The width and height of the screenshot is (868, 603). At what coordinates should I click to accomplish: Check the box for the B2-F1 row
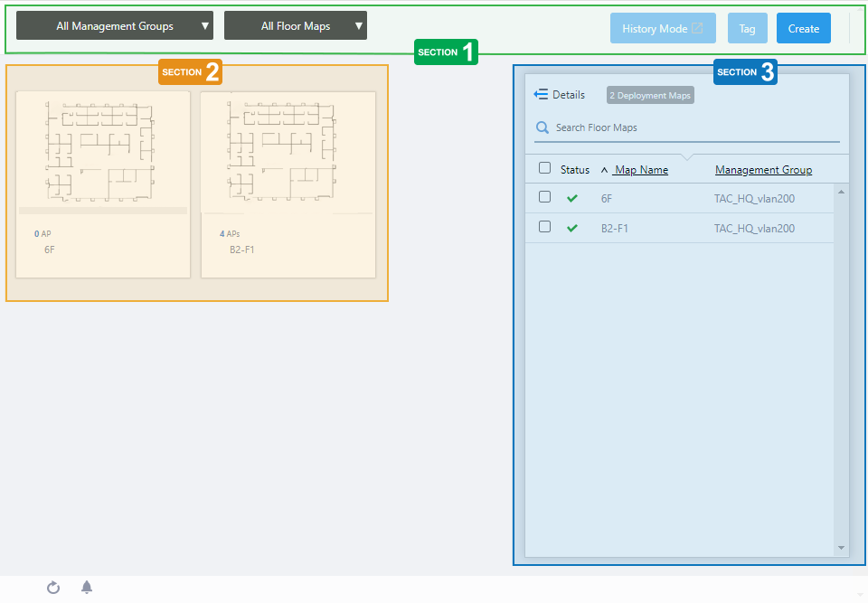coord(544,227)
